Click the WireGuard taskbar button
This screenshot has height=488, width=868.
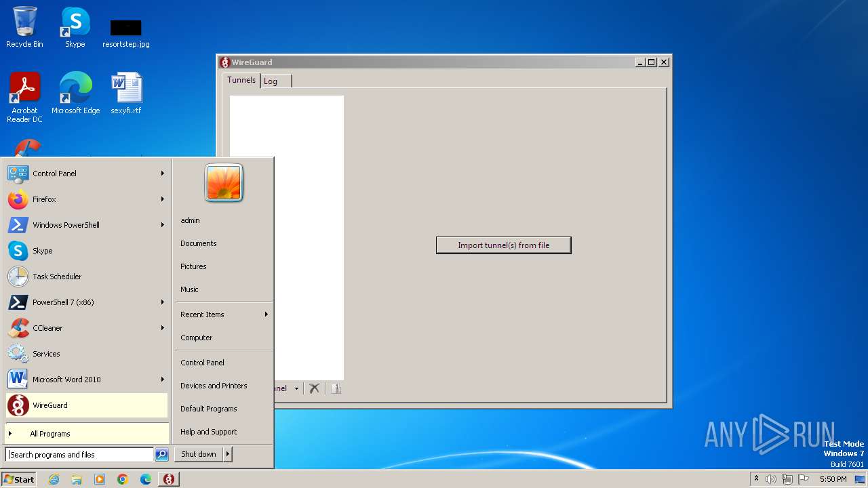coord(169,479)
